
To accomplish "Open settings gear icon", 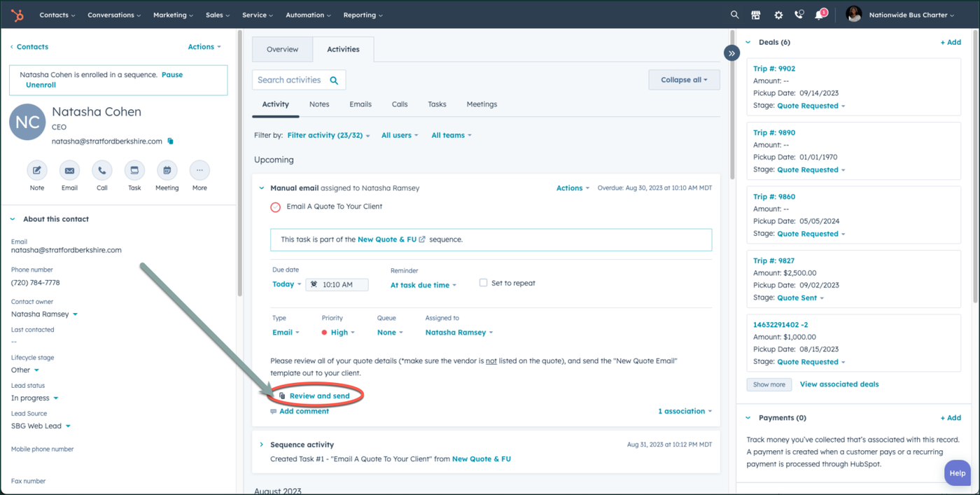I will click(778, 15).
